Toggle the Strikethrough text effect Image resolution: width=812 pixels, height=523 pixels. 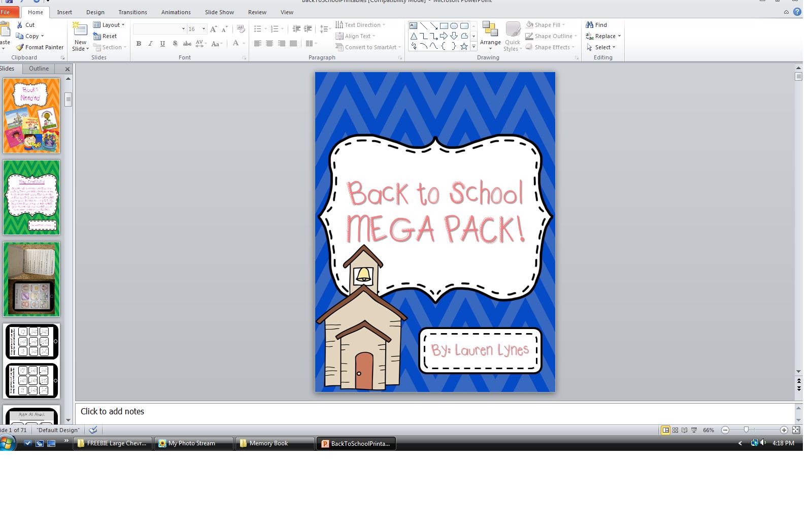coord(187,44)
